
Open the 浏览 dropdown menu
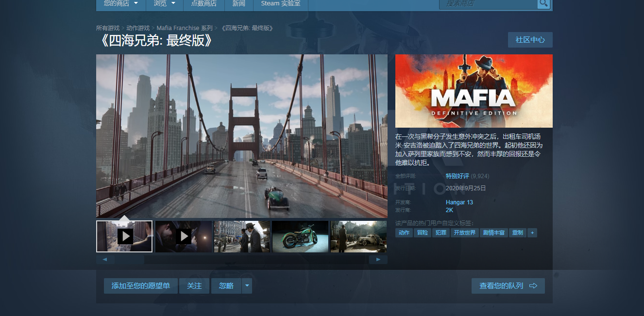pos(164,4)
